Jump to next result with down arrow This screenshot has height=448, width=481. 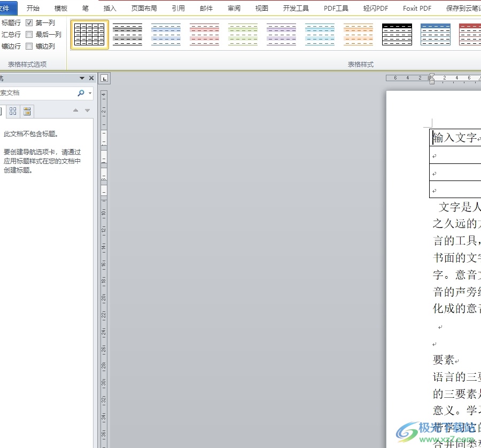[x=88, y=111]
